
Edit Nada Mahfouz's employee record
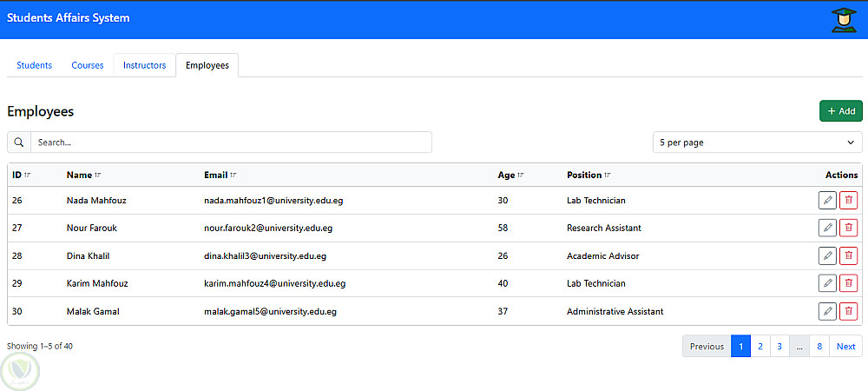pos(827,201)
